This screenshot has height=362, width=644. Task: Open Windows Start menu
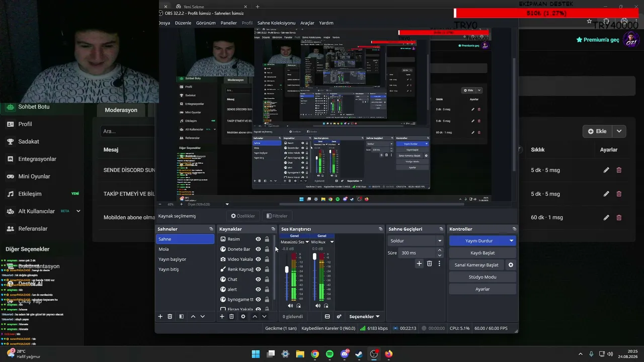[256, 354]
